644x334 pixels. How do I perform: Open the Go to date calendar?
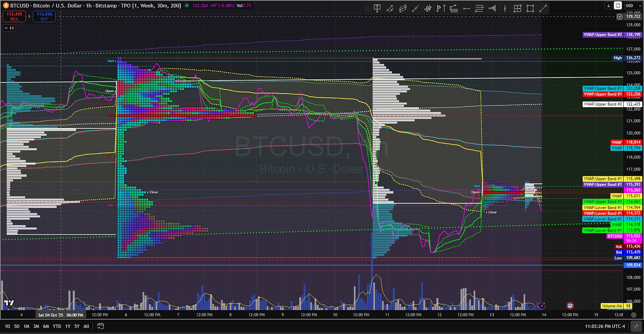point(100,326)
